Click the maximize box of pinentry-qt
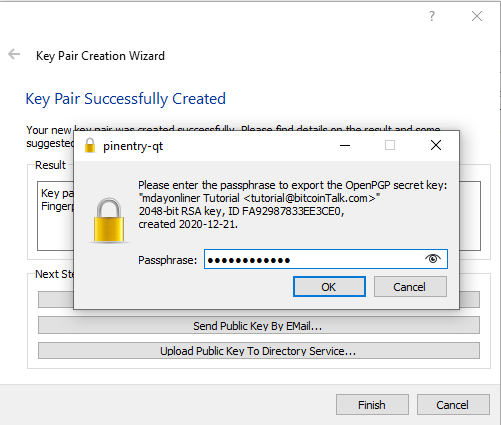The width and height of the screenshot is (501, 425). click(x=390, y=145)
